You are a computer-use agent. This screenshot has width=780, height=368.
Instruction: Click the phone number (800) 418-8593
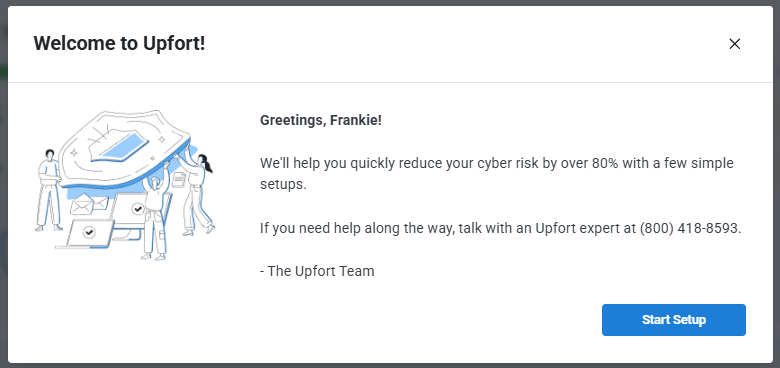click(x=689, y=228)
